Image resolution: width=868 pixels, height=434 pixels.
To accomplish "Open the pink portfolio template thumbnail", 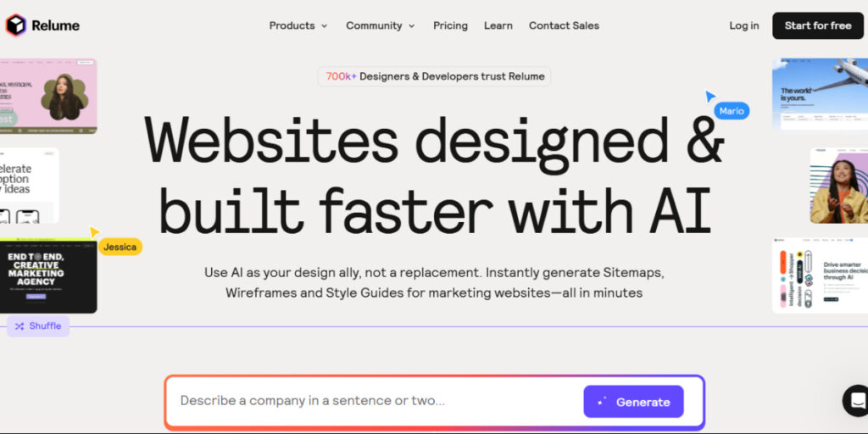I will click(x=48, y=96).
